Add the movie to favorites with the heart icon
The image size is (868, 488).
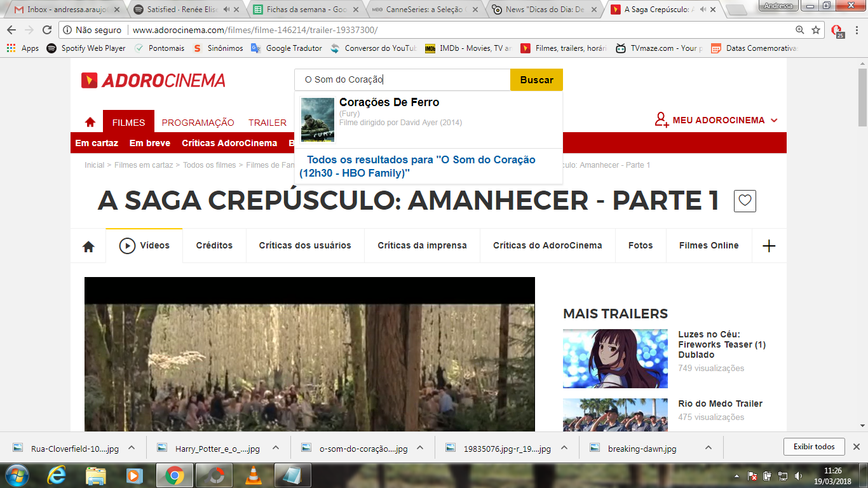click(745, 201)
